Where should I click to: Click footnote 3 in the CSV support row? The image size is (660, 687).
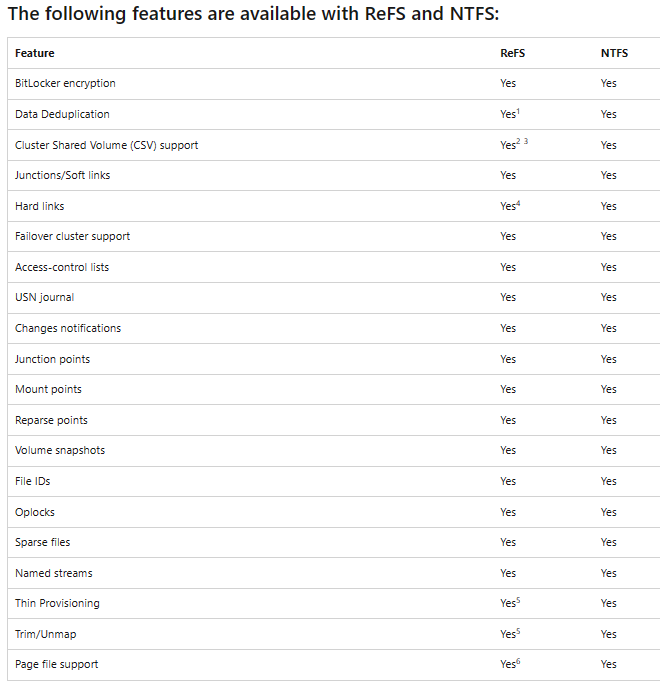tap(526, 142)
